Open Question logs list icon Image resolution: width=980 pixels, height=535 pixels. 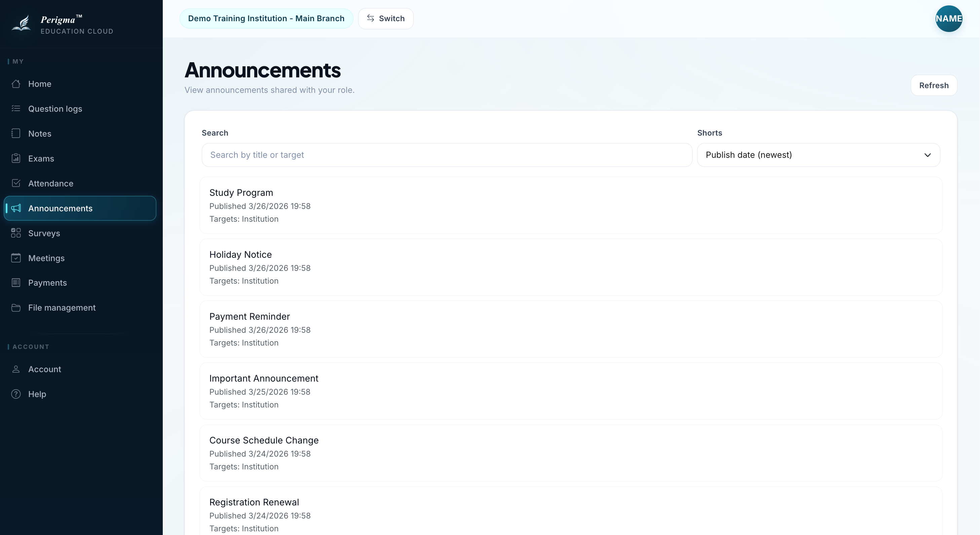point(16,108)
